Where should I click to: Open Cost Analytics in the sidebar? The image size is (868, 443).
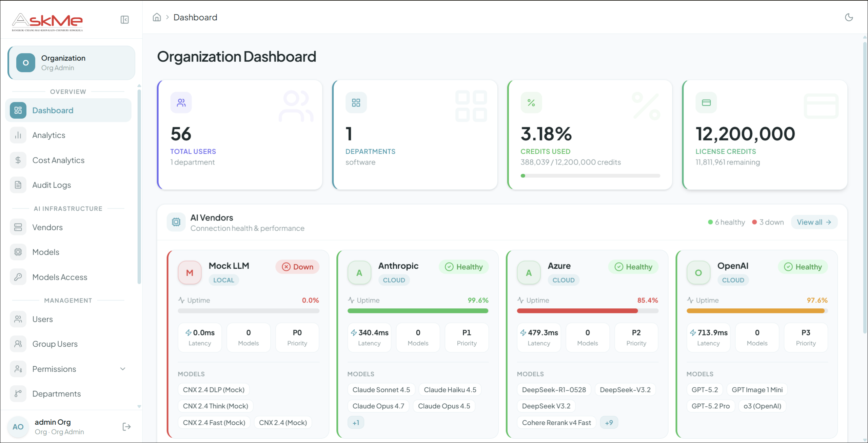[x=68, y=160]
